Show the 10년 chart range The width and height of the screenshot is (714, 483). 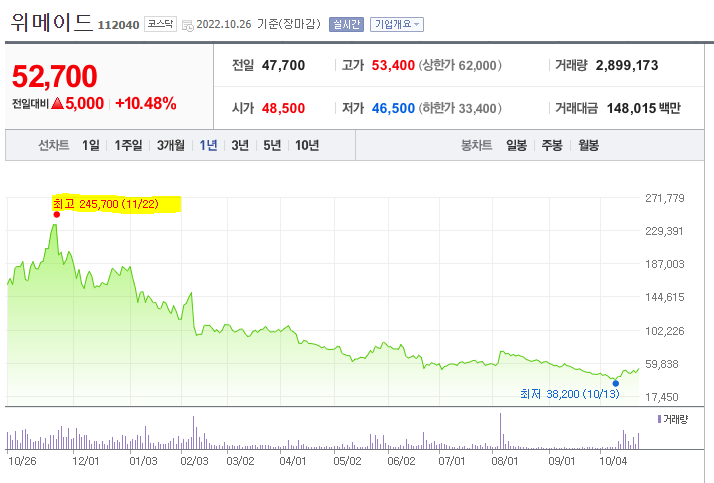(x=307, y=145)
